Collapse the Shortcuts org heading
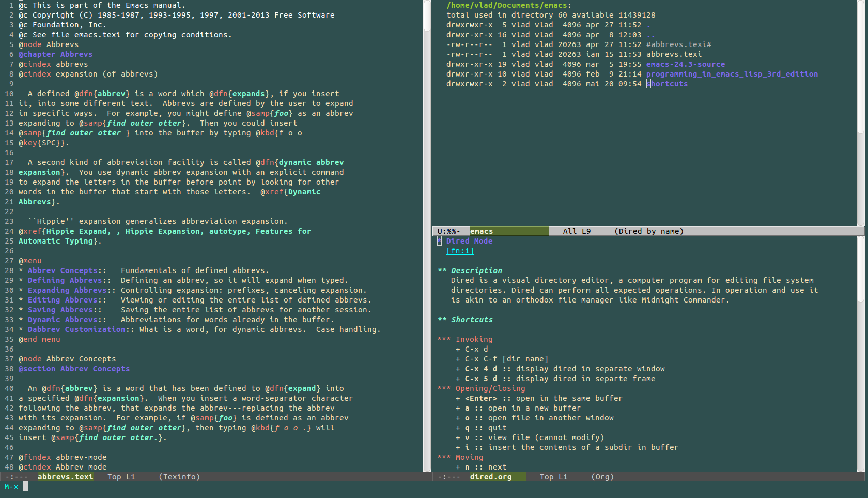This screenshot has height=498, width=868. point(465,320)
